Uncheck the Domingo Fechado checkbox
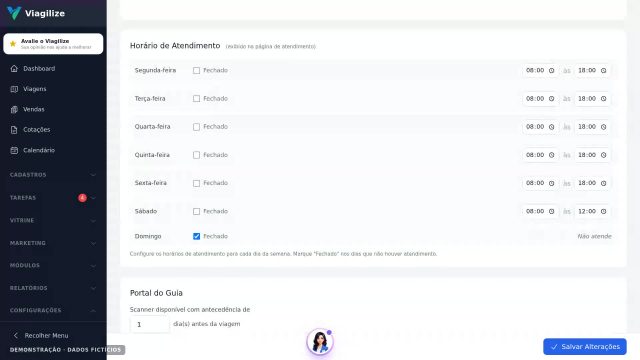 point(196,236)
